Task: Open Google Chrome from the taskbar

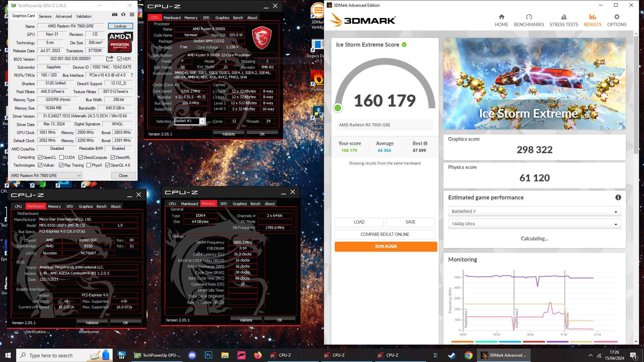Action: coord(468,355)
